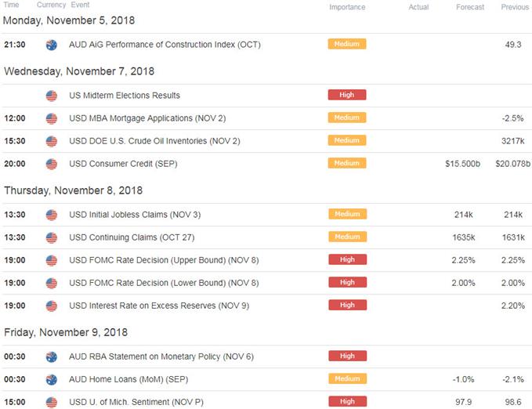Click previous value 2.20%
This screenshot has width=532, height=409.
(x=513, y=306)
